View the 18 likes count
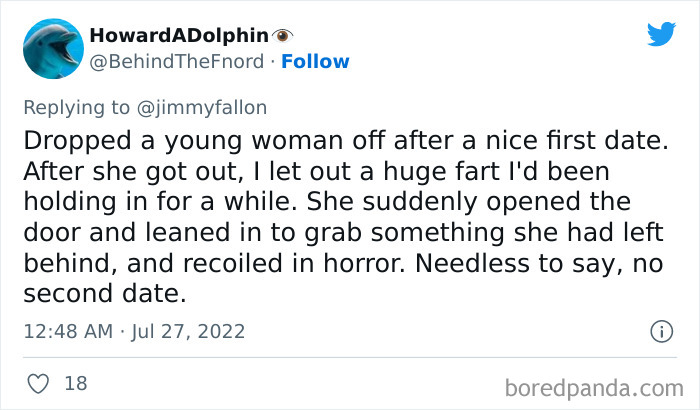 click(x=74, y=385)
